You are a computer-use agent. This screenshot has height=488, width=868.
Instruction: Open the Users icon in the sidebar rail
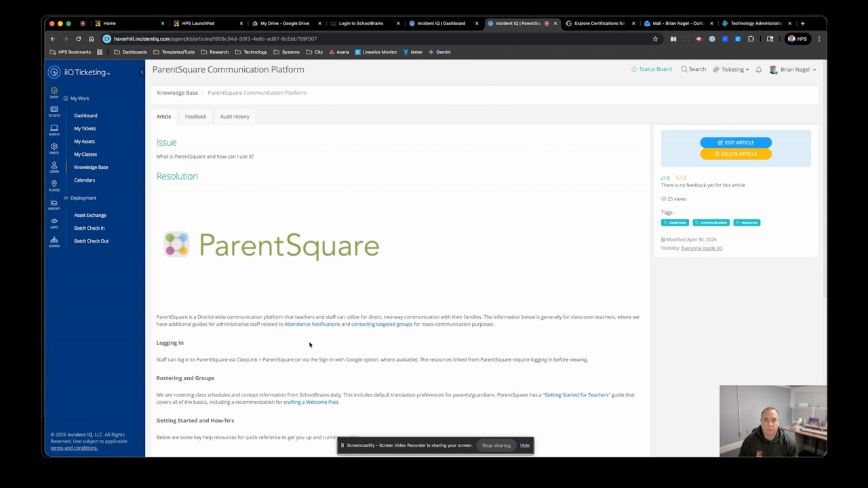pyautogui.click(x=54, y=167)
